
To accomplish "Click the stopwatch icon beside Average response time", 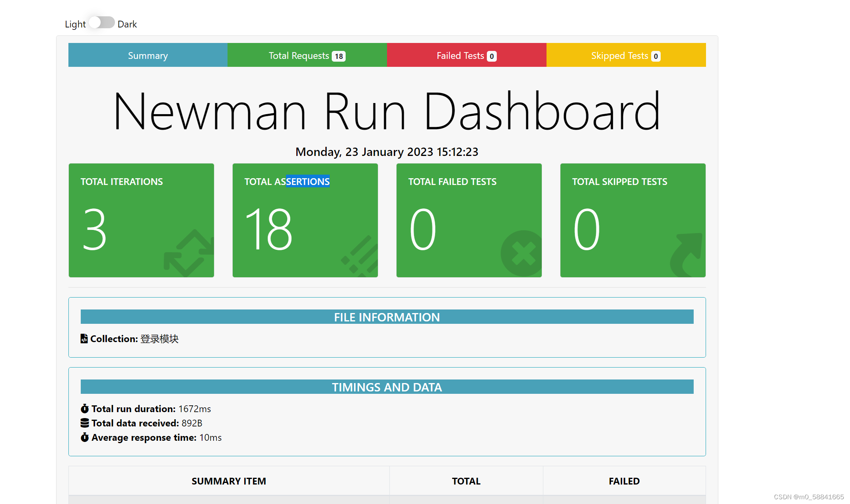I will pos(85,437).
